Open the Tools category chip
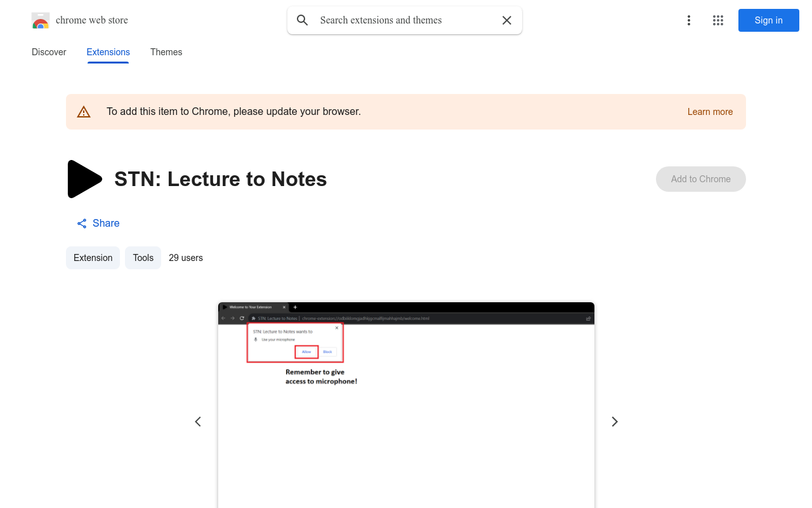812x508 pixels. (x=143, y=258)
